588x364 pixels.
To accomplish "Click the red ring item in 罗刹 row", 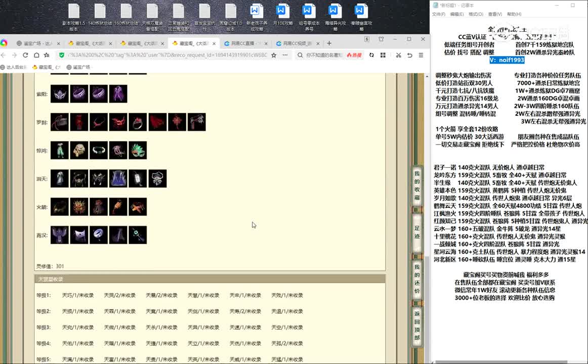I will [138, 122].
